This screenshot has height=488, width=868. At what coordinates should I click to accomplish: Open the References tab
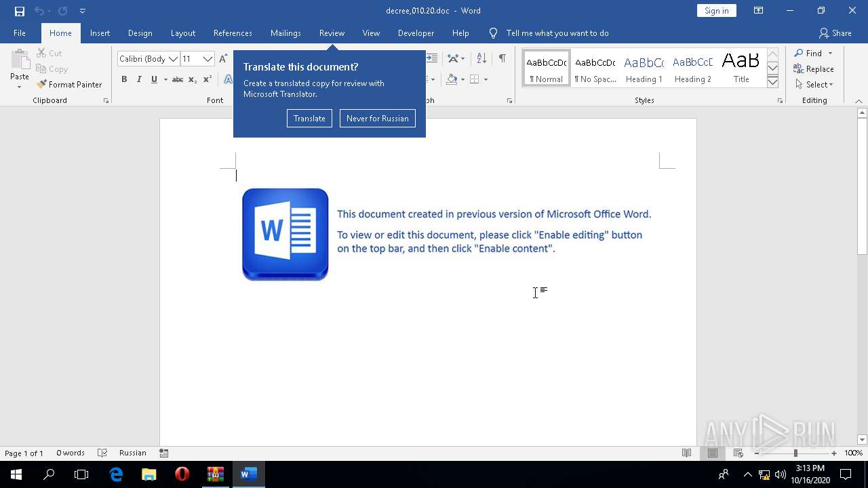[233, 33]
